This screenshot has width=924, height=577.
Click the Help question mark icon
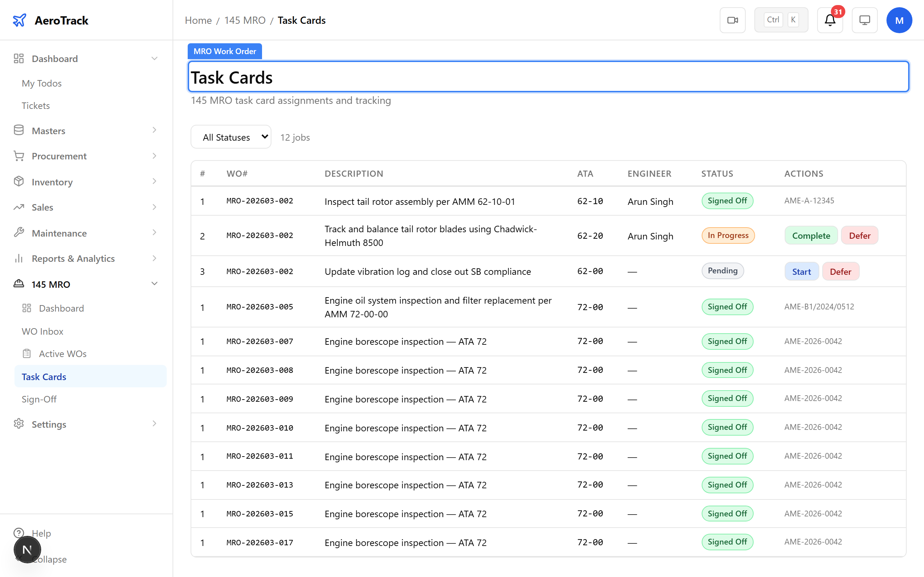point(19,533)
